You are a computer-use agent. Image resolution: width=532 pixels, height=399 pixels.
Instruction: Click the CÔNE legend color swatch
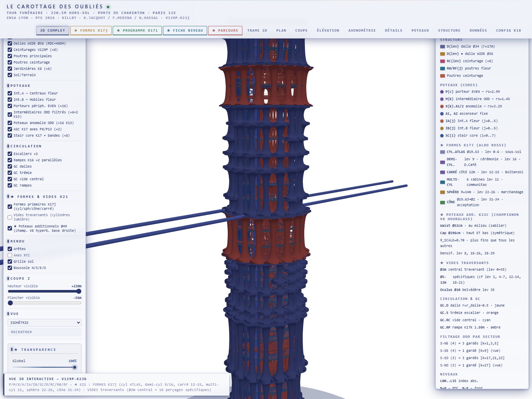pyautogui.click(x=443, y=202)
